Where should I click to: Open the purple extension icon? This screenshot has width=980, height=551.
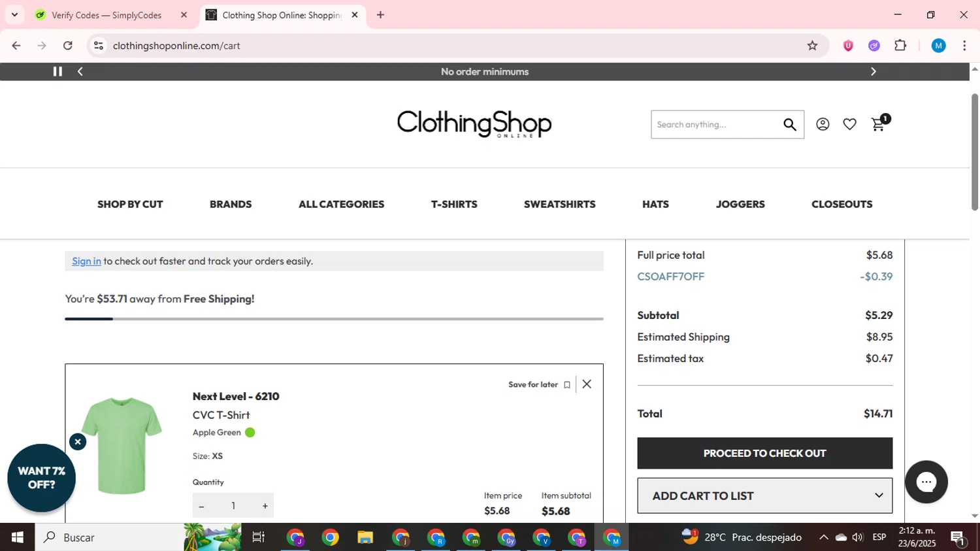click(874, 46)
